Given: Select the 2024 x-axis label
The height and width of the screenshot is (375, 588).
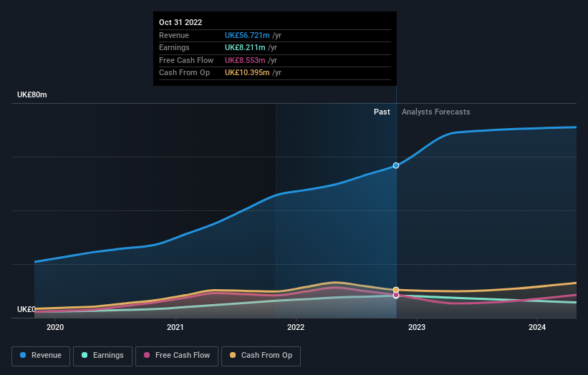Looking at the screenshot, I should tap(537, 327).
